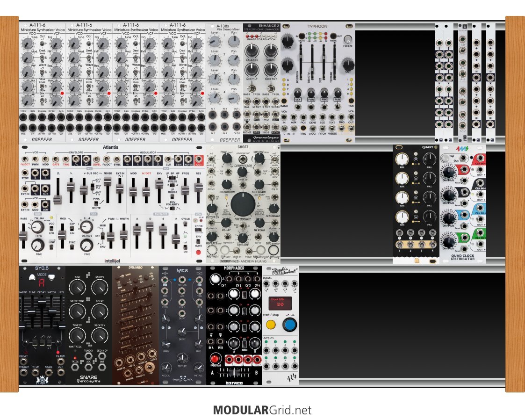This screenshot has width=525, height=420.
Task: Click the yellow Start/Stop button on Pamela's
Action: tap(271, 325)
